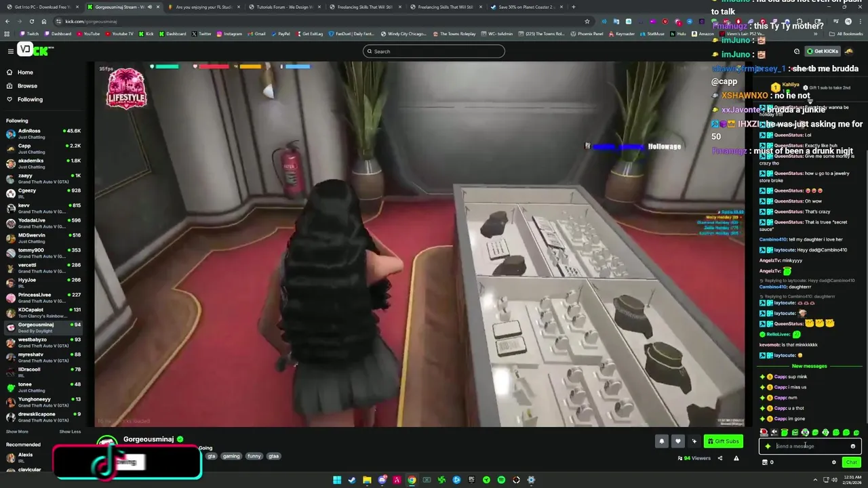The image size is (868, 488).
Task: Open Gorgeousminaj channel name link
Action: click(x=149, y=439)
